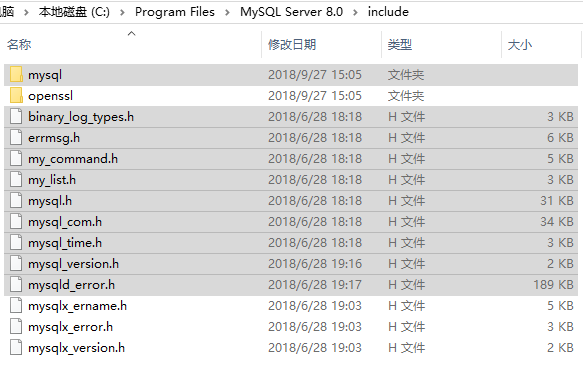This screenshot has height=382, width=583.
Task: Select the mysql folder name
Action: click(x=45, y=75)
